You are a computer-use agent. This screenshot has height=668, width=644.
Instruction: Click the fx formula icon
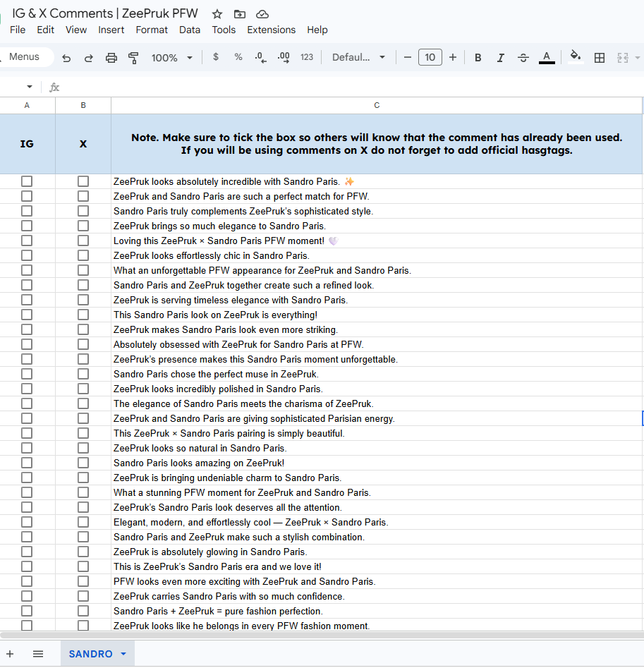(x=54, y=87)
